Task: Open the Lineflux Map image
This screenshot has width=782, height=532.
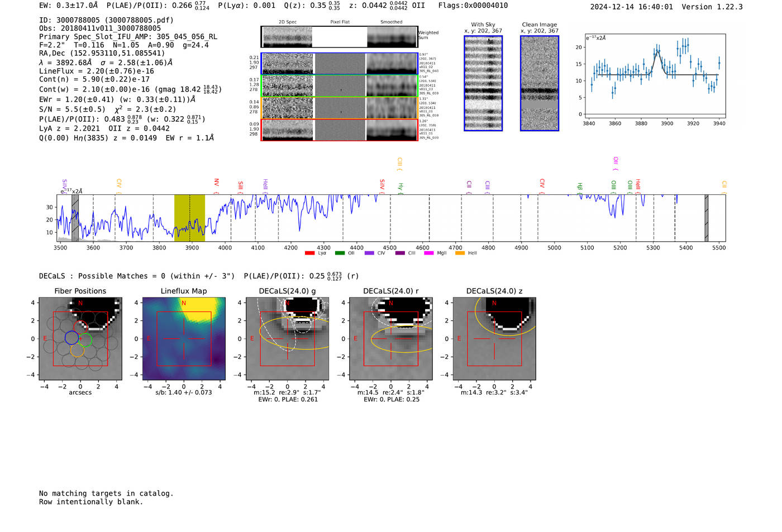Action: coord(184,339)
